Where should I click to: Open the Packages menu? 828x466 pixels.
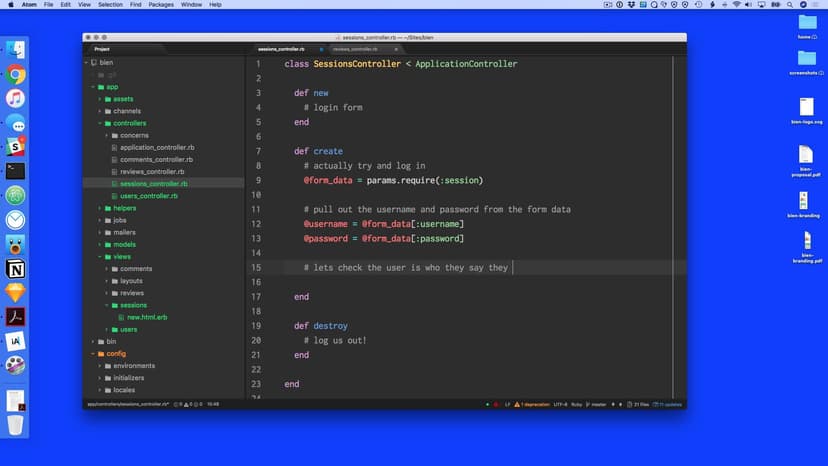[x=161, y=5]
